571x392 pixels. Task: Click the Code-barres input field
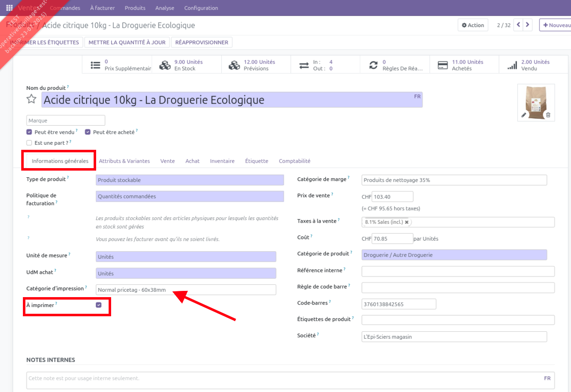pos(398,304)
